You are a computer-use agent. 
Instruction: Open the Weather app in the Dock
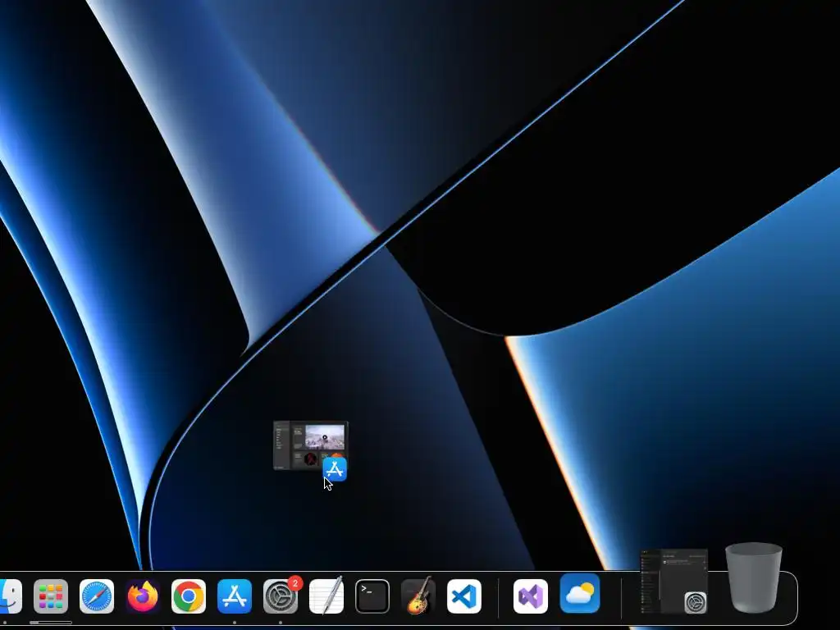[x=580, y=594]
